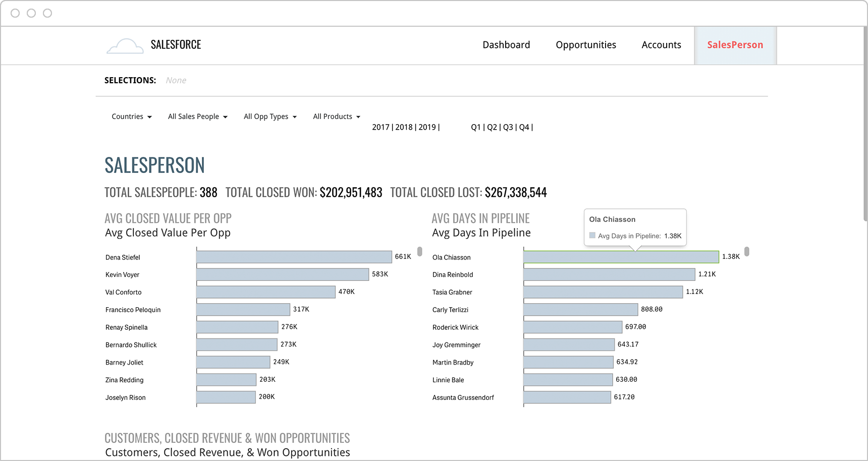Click the Avg Days In Pipeline scrollbar handle
868x461 pixels.
[x=747, y=251]
